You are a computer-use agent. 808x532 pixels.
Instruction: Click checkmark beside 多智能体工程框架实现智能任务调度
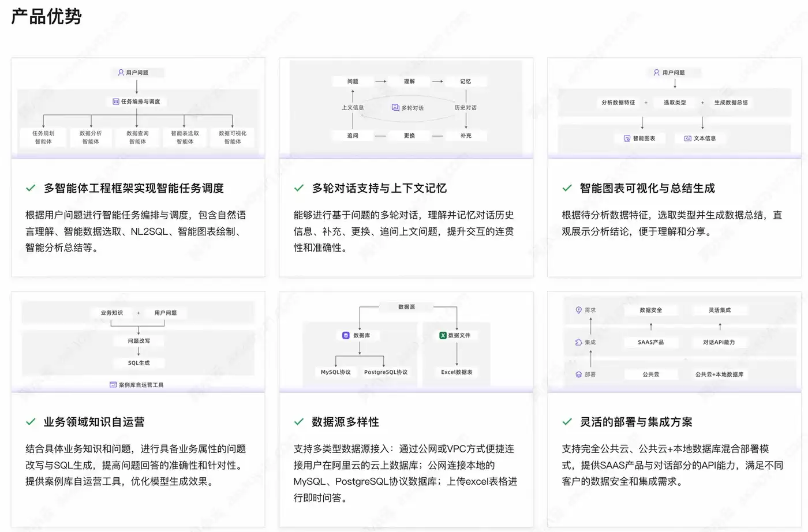31,188
